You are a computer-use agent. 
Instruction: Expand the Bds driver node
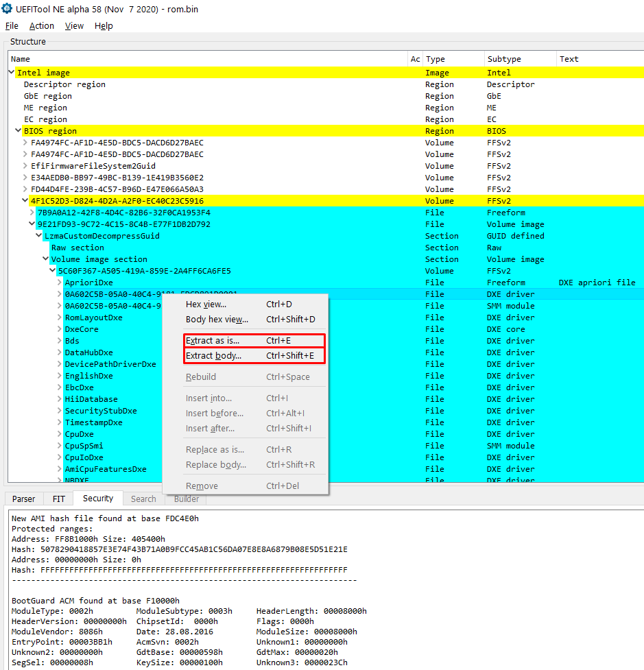coord(60,341)
